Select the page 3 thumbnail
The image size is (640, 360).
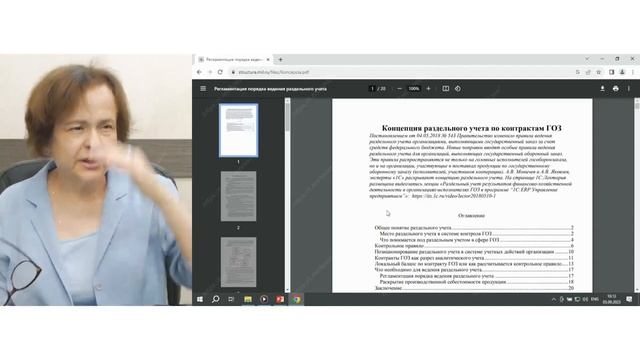(238, 262)
